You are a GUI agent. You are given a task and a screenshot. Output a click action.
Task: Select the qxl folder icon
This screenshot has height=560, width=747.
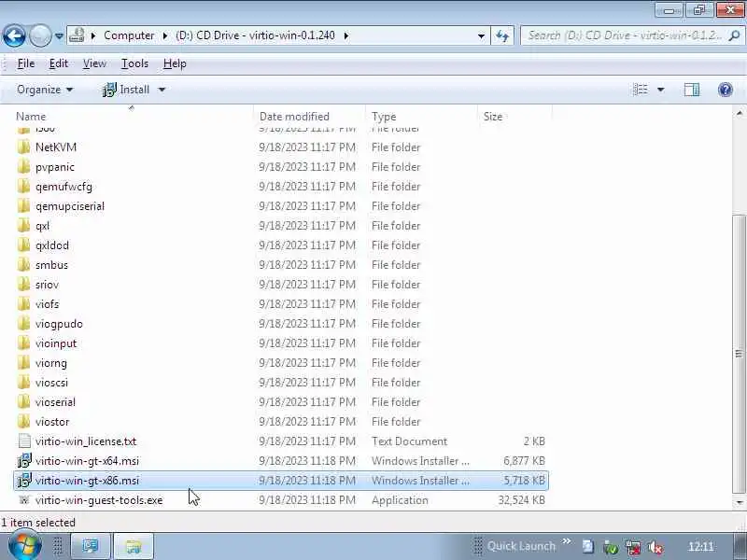tap(24, 225)
